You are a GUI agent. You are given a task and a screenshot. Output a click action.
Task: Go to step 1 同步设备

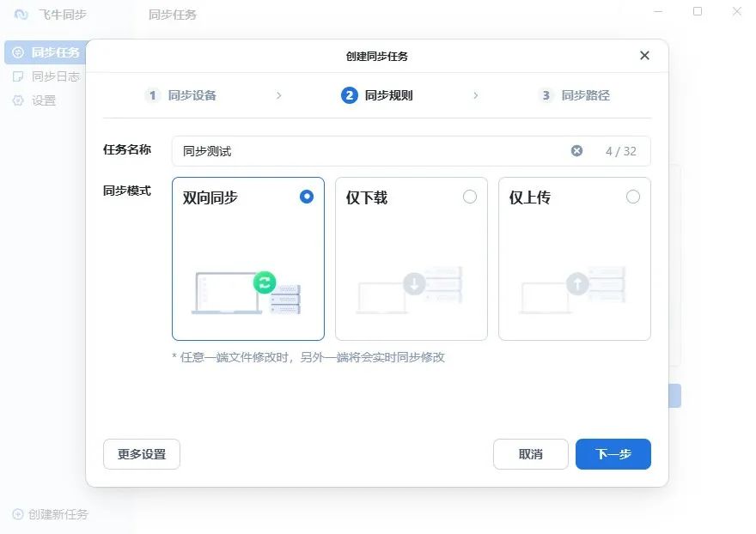pyautogui.click(x=180, y=95)
